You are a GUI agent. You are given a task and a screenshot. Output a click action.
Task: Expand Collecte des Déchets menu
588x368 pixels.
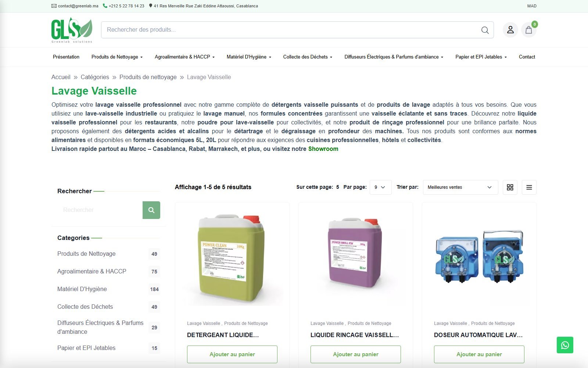click(308, 57)
